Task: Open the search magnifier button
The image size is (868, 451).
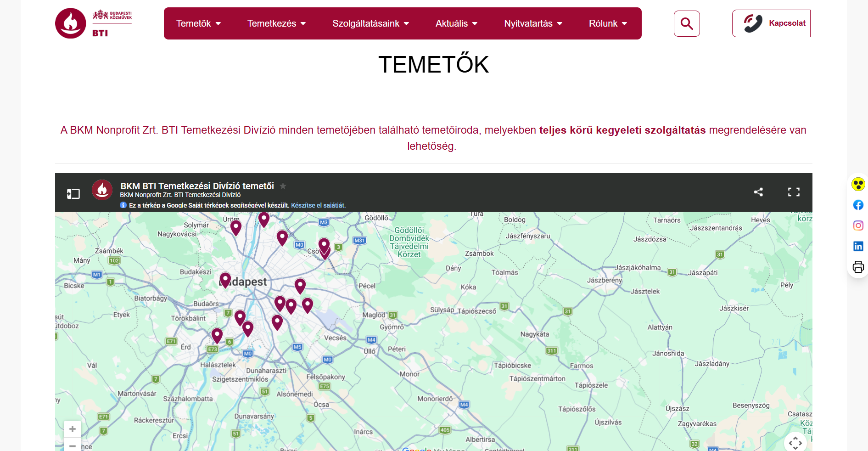Action: coord(687,23)
